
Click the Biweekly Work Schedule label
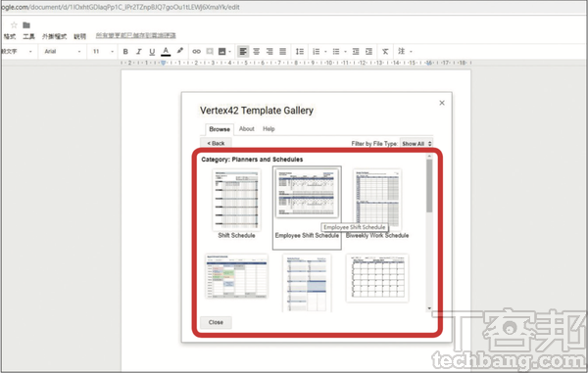(x=377, y=236)
